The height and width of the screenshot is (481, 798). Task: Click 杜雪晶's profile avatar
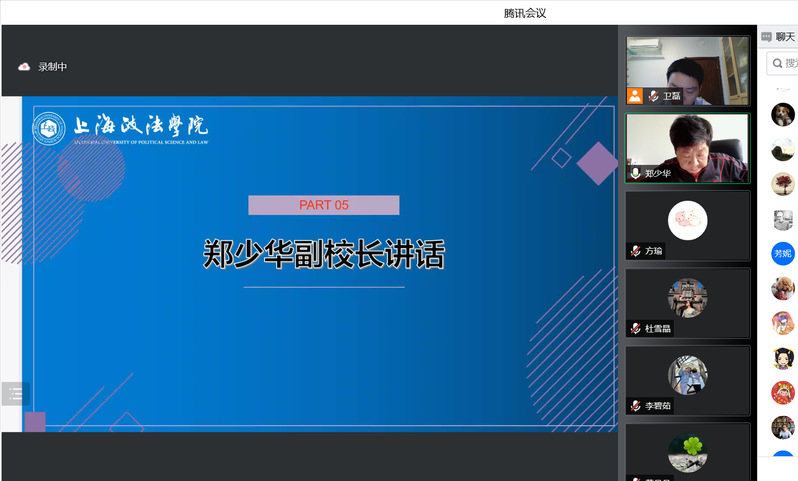pos(687,297)
